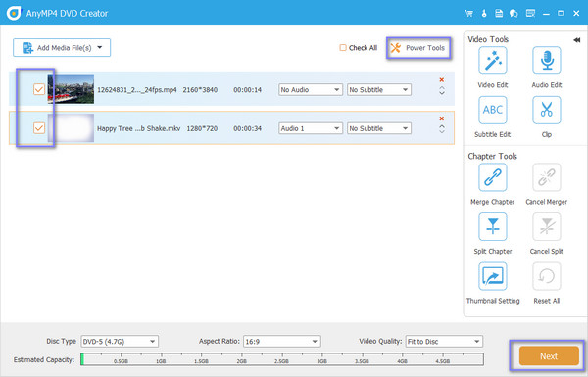Viewport: 588px width, 377px height.
Task: Click the orange Next button
Action: coord(549,355)
